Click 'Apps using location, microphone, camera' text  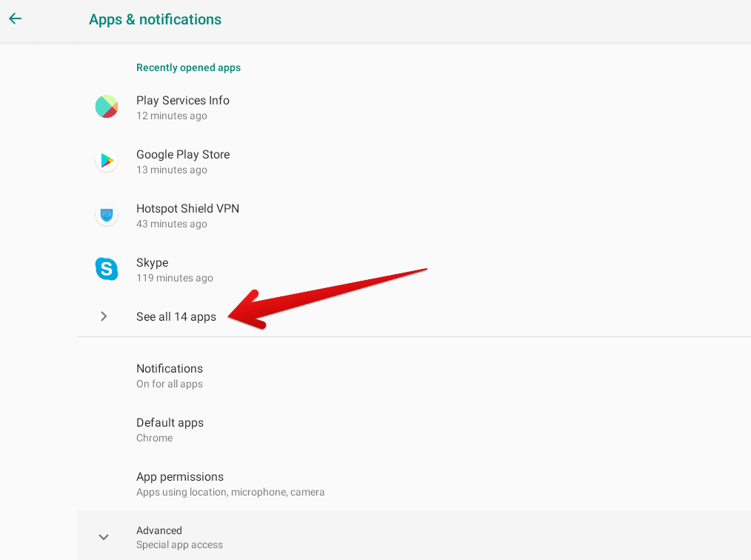pos(230,492)
